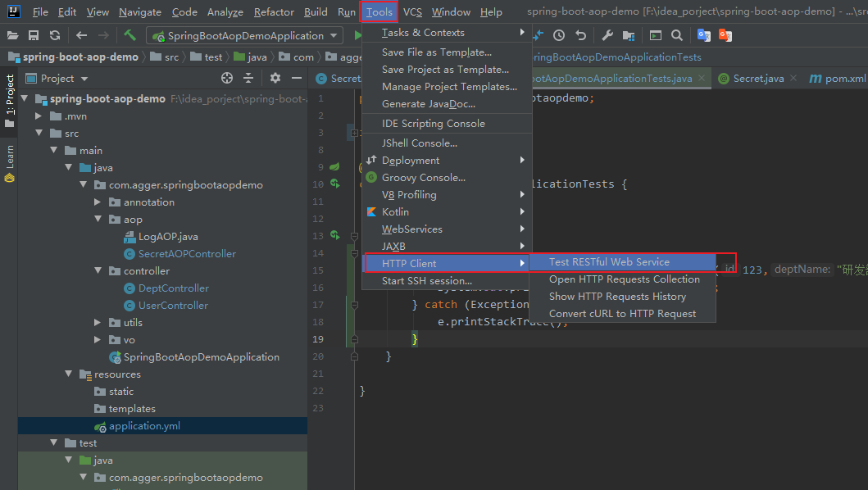Image resolution: width=868 pixels, height=490 pixels.
Task: Click the Spring leaf gutter icon on line 9
Action: [335, 166]
